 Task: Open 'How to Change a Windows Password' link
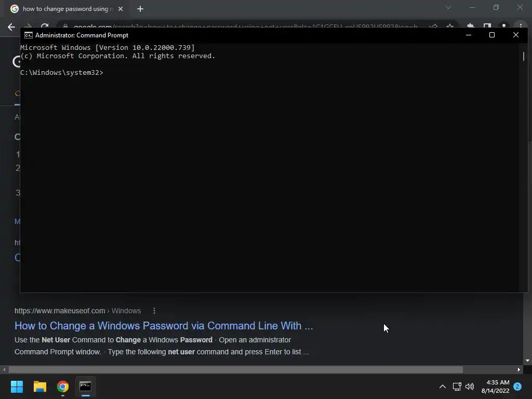[x=164, y=326]
